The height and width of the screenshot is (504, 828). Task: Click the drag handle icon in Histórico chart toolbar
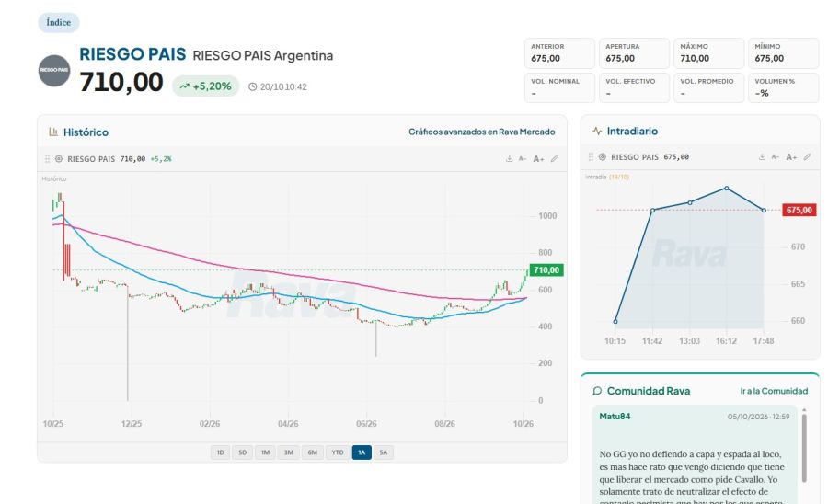coord(47,158)
